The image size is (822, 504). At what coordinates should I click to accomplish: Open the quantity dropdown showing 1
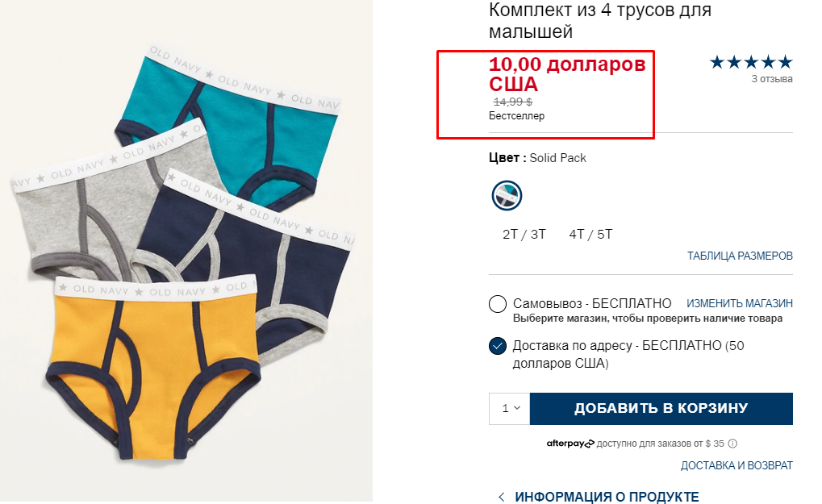(x=510, y=408)
